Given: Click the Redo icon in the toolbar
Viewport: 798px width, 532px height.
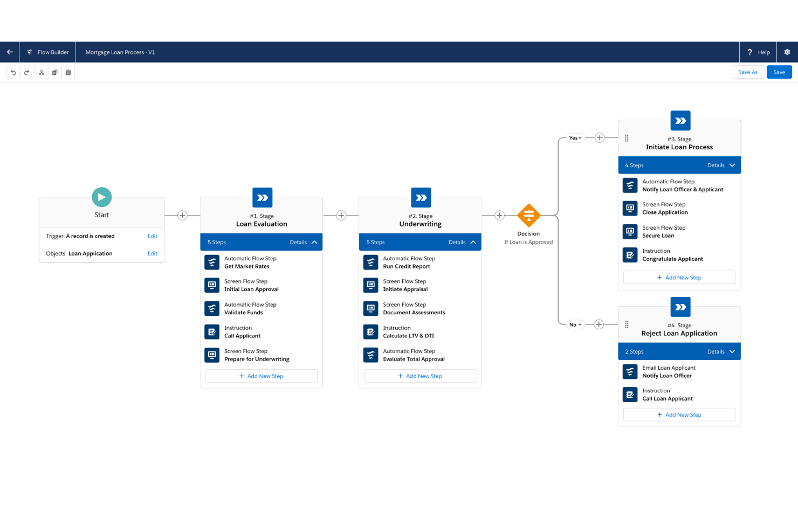Looking at the screenshot, I should [27, 72].
